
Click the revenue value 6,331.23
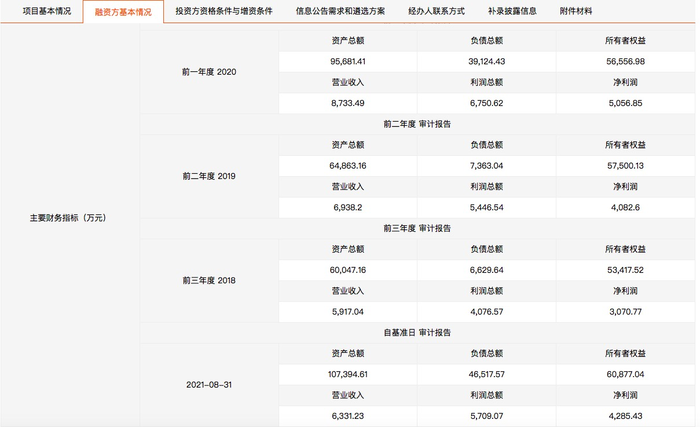348,416
